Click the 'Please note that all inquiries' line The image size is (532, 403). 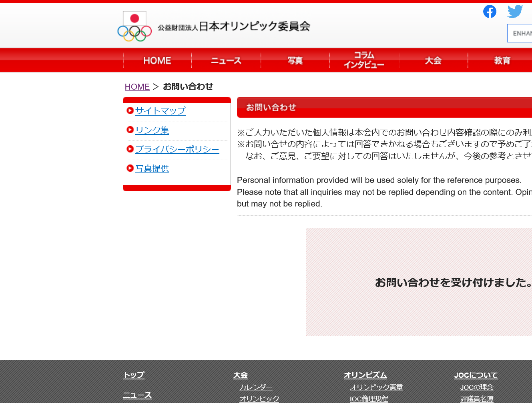coord(384,192)
